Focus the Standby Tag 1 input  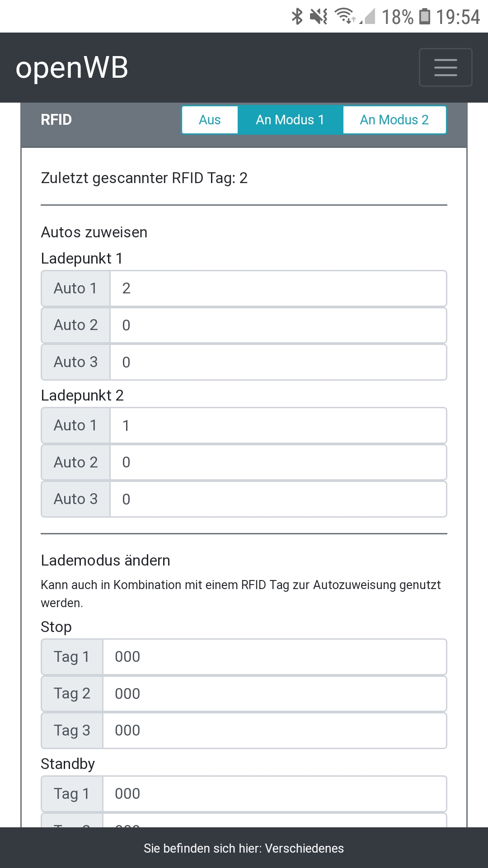[x=274, y=794]
